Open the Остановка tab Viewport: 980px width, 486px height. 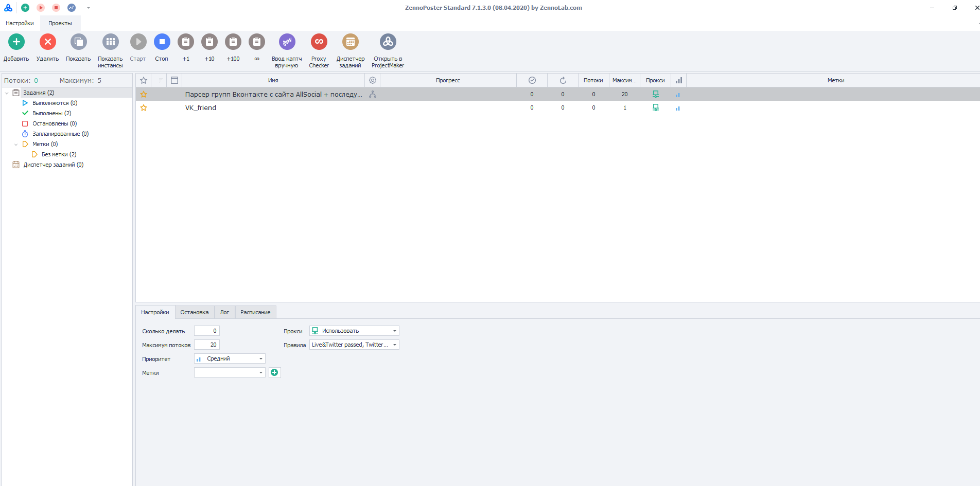[x=195, y=312]
